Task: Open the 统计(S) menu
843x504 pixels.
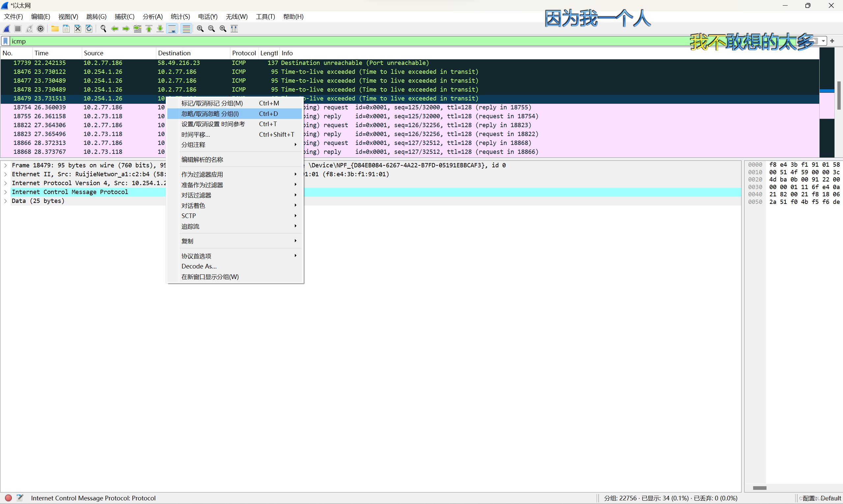Action: point(180,17)
